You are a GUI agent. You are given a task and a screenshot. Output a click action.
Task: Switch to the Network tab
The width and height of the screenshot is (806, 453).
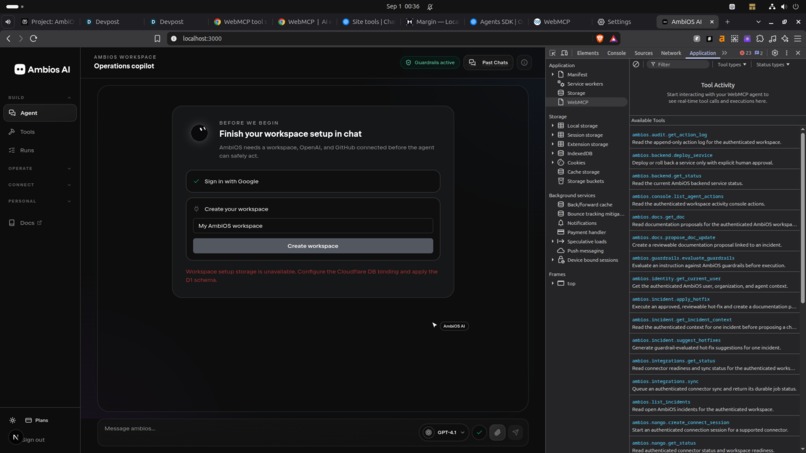tap(671, 53)
